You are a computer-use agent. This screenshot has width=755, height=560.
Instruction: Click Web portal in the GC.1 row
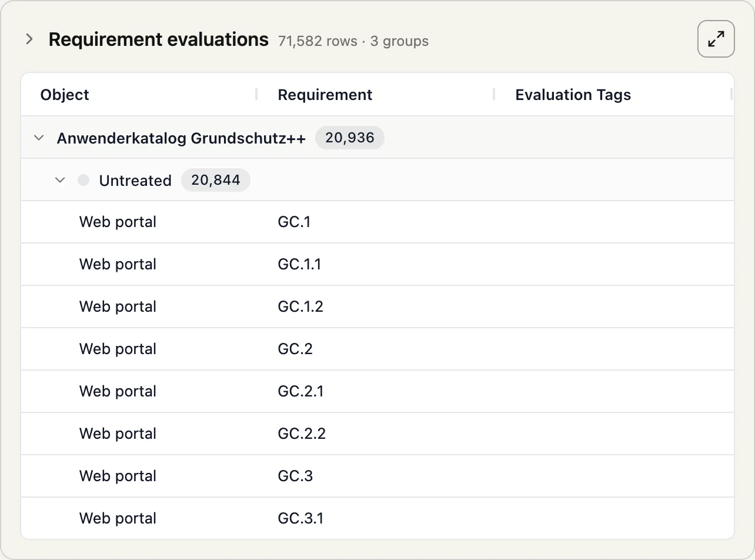coord(118,222)
